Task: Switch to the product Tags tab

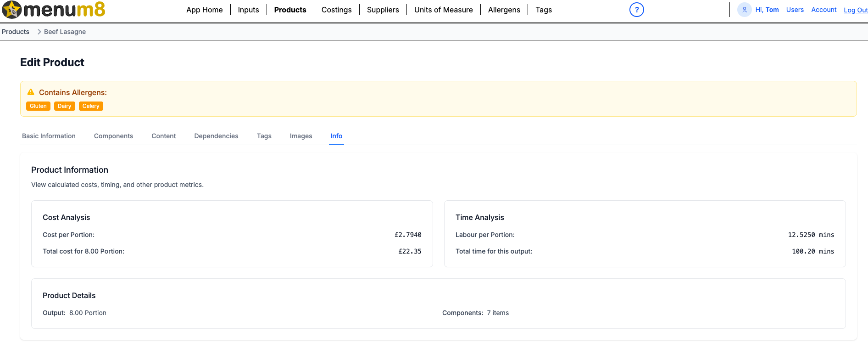Action: (264, 136)
